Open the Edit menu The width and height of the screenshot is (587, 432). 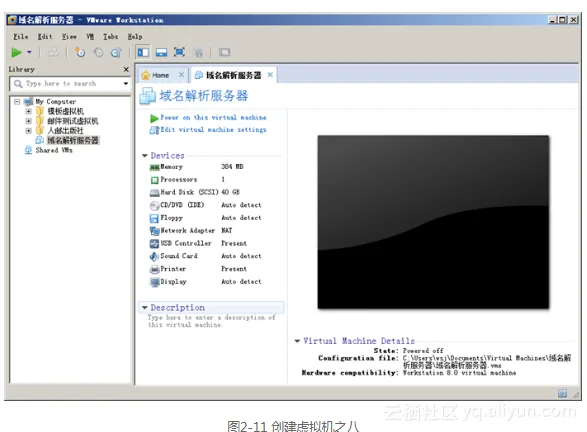pyautogui.click(x=45, y=37)
